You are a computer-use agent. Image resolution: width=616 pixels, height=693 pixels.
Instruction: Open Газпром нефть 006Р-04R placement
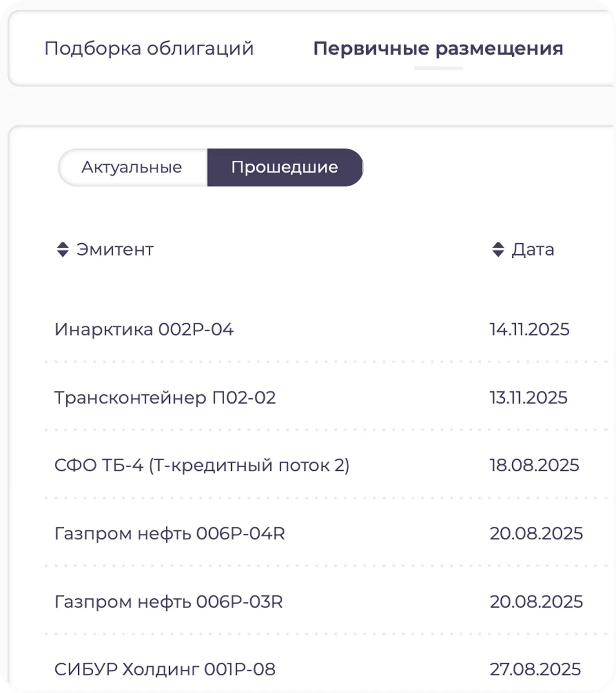(x=170, y=534)
